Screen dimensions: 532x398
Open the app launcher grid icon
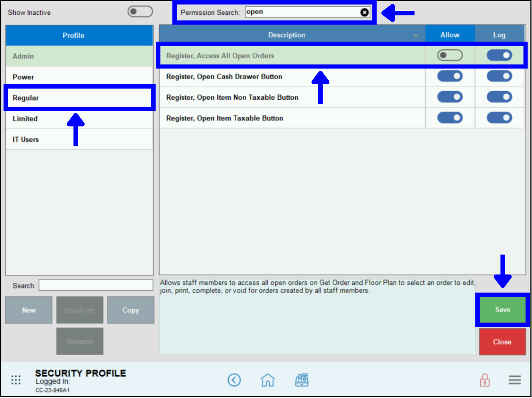tap(16, 379)
